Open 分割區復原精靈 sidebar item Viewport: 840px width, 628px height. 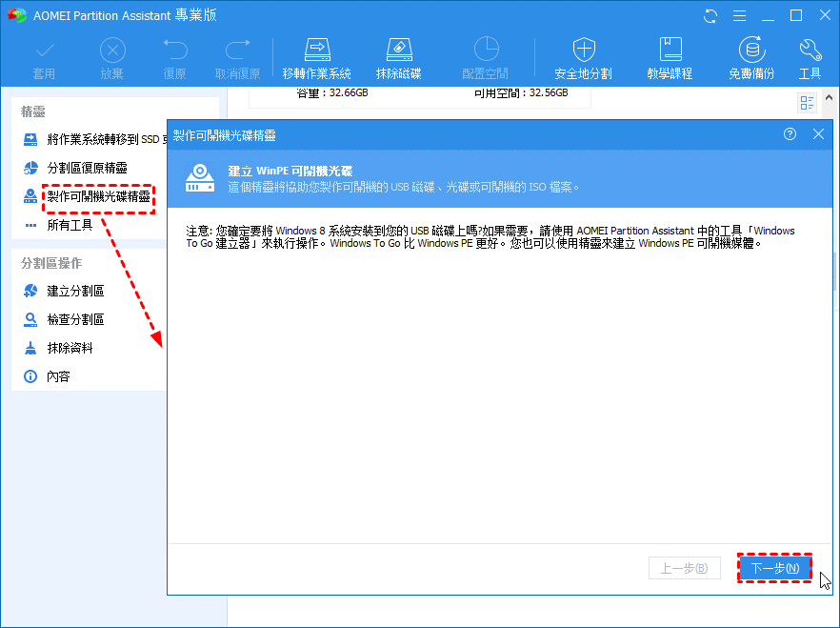88,168
